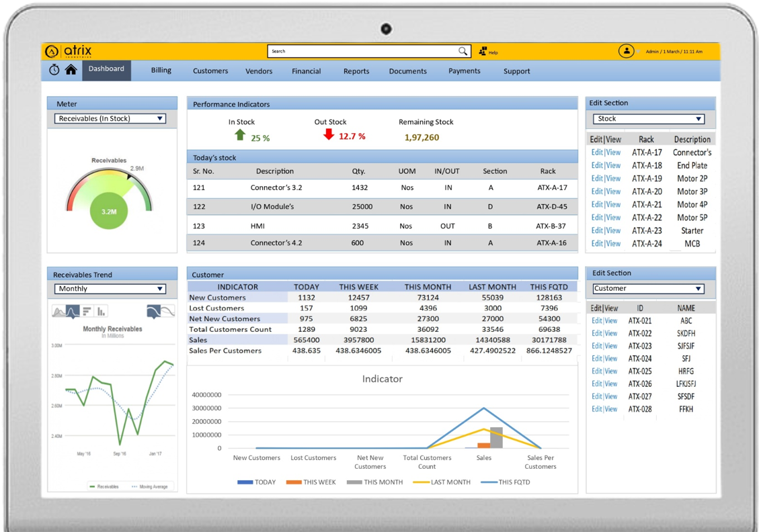Screen dimensions: 759x532
Task: Click the green In Stock up arrow
Action: (240, 135)
